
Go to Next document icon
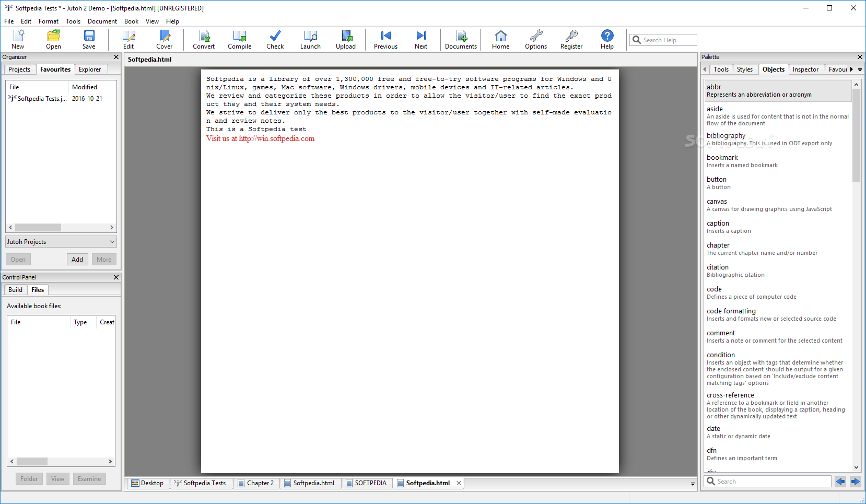(x=421, y=40)
